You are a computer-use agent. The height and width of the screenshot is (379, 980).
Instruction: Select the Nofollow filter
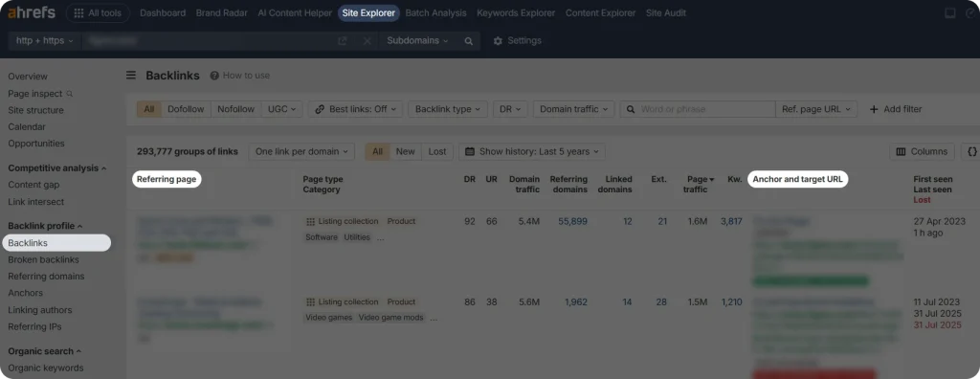pyautogui.click(x=235, y=109)
